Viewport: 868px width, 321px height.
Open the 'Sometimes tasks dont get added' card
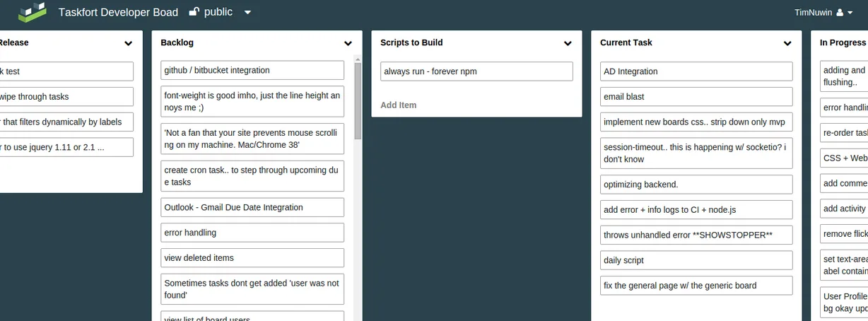[252, 289]
